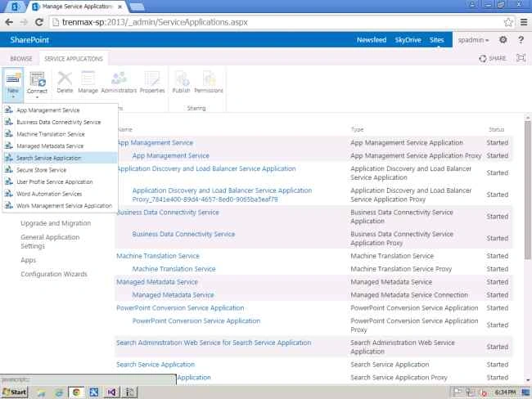The width and height of the screenshot is (532, 399).
Task: Choose Work Management Service Application menu item
Action: click(x=60, y=206)
